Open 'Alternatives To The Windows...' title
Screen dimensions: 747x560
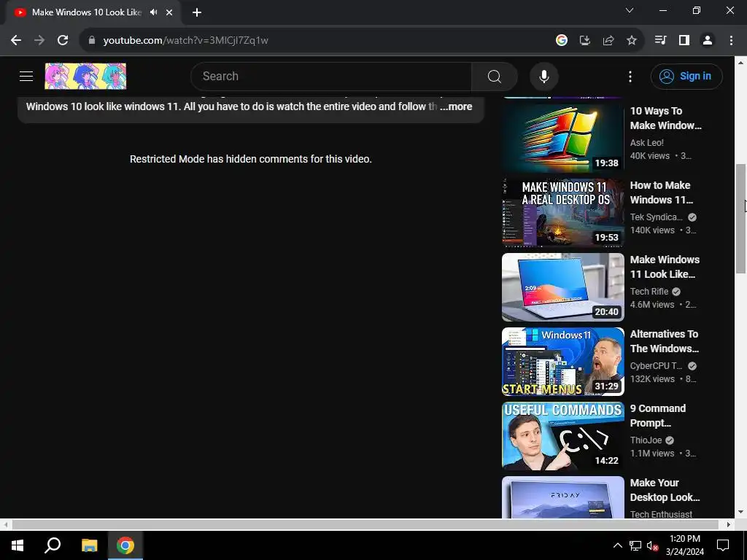(x=664, y=341)
